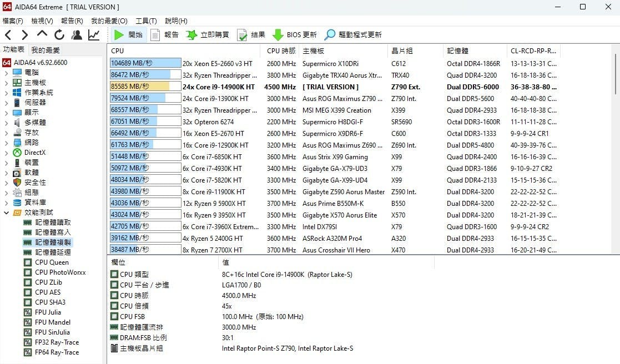Screen dimensions: 620x364
Task: Open the 報告(R) menu
Action: click(x=72, y=21)
